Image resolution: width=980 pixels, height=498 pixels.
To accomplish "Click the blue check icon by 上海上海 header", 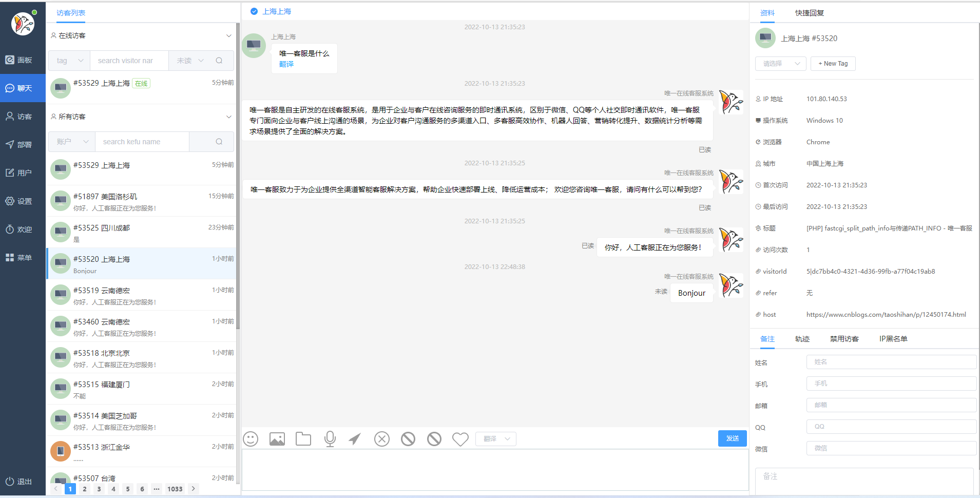I will [x=254, y=11].
